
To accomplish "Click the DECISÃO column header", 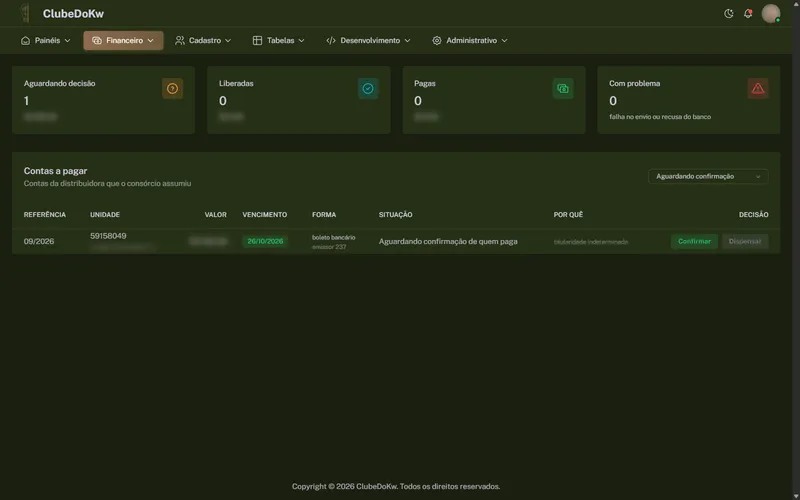I will tap(754, 215).
